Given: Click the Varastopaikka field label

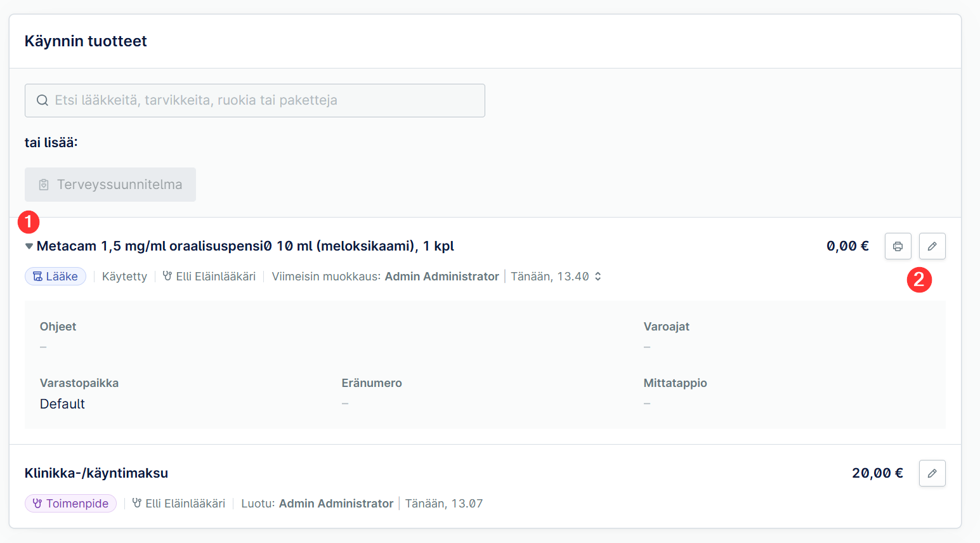Looking at the screenshot, I should click(79, 383).
